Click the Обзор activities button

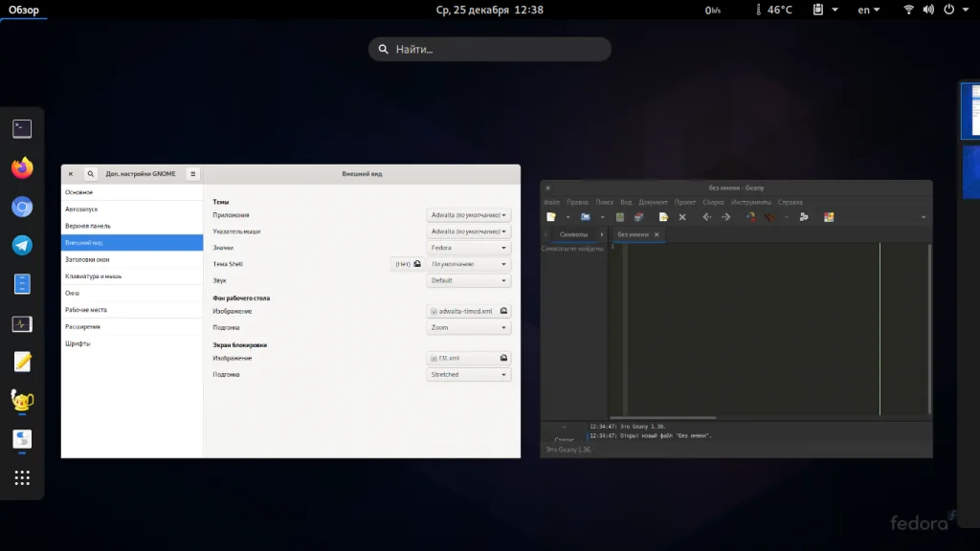(24, 10)
